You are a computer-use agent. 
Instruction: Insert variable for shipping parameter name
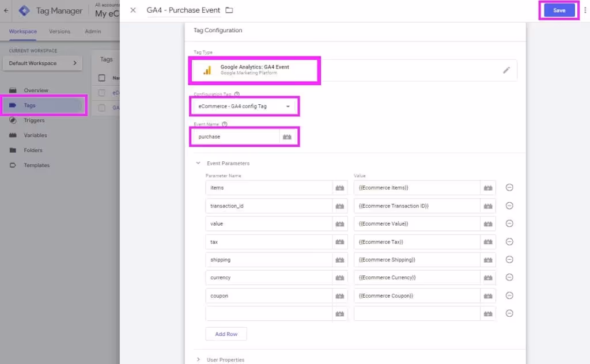click(x=340, y=260)
